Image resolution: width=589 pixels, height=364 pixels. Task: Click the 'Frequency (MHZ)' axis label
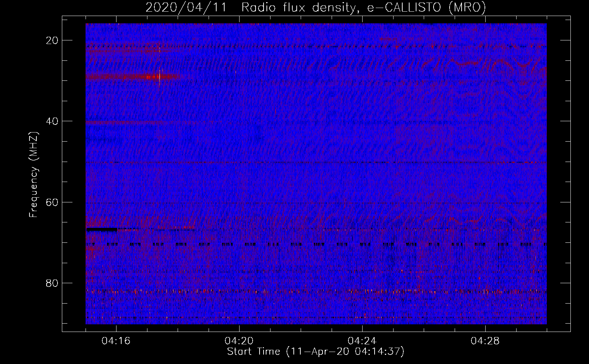[x=33, y=175]
